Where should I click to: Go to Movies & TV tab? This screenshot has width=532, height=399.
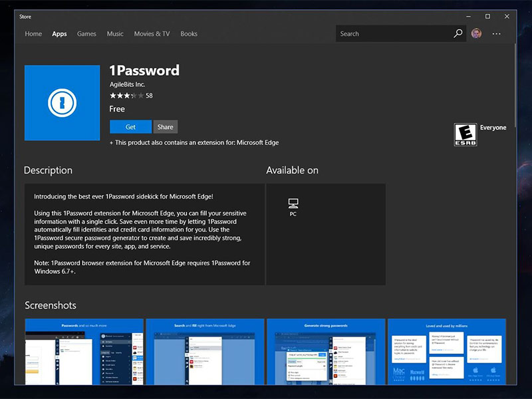152,34
